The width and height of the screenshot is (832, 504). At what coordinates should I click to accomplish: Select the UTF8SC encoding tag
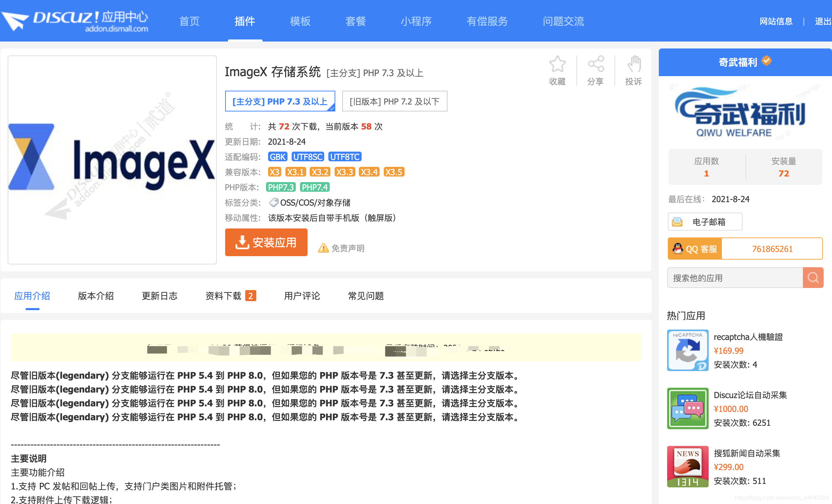pos(307,156)
